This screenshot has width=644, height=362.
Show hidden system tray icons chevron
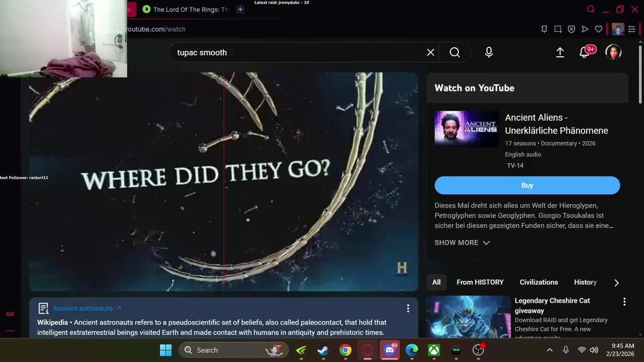pos(549,350)
